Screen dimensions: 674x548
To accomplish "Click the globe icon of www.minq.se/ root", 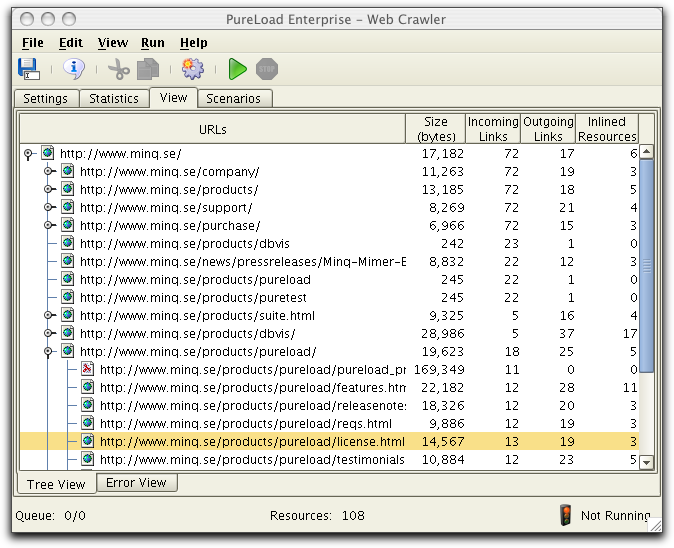I will 47,153.
